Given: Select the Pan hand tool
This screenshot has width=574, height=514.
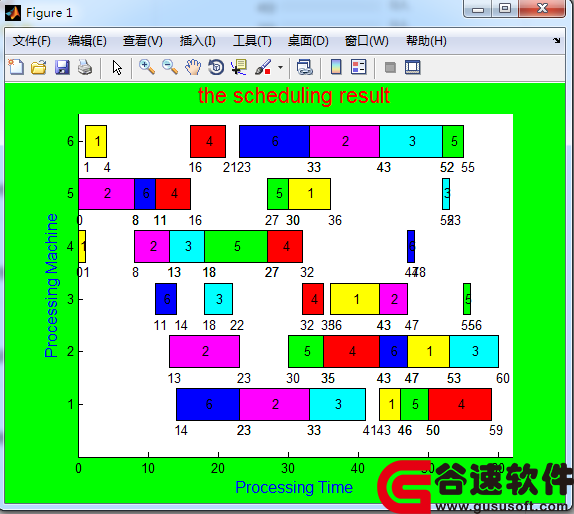Looking at the screenshot, I should [193, 68].
